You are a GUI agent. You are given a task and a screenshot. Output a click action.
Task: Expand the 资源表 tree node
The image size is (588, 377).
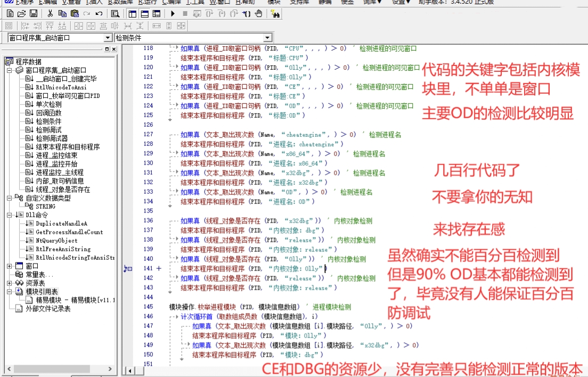[x=10, y=283]
